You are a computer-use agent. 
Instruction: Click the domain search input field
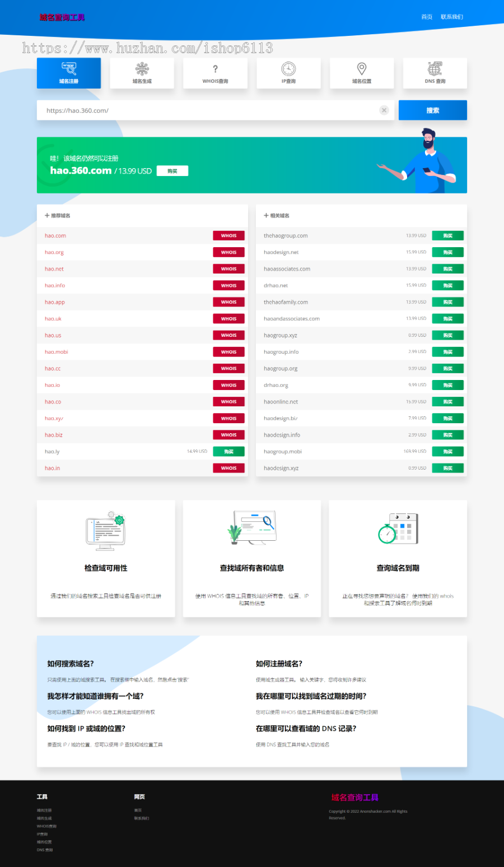pyautogui.click(x=216, y=110)
